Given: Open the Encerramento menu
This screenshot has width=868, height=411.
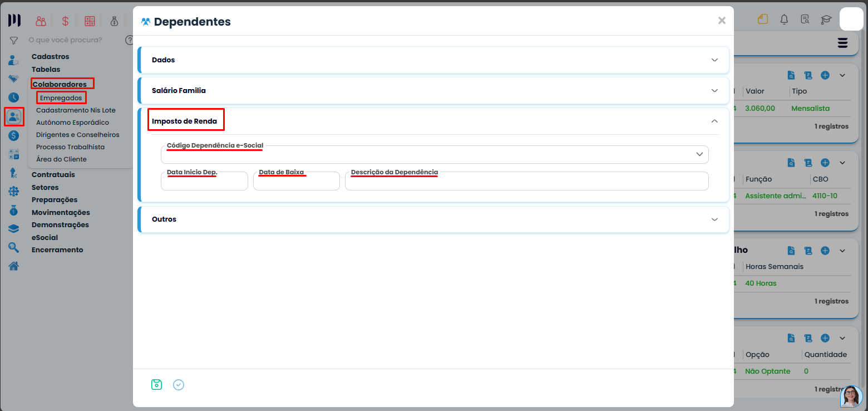Looking at the screenshot, I should tap(57, 250).
